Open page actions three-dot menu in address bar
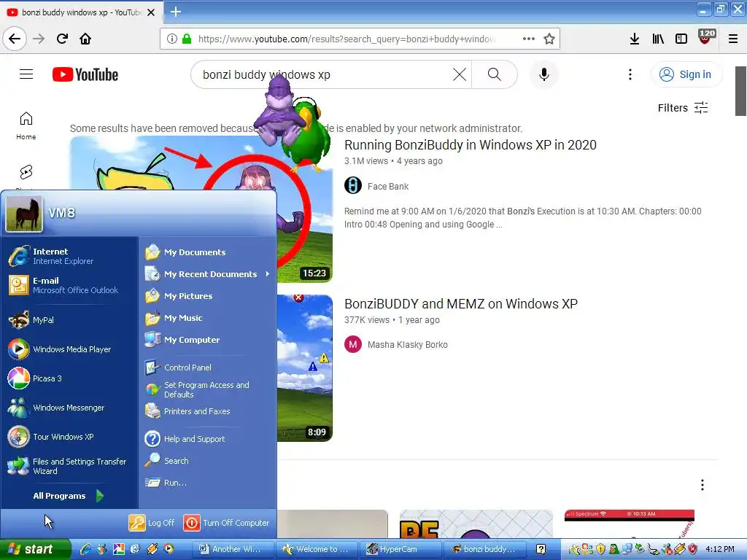Viewport: 747px width, 560px height. [x=528, y=39]
